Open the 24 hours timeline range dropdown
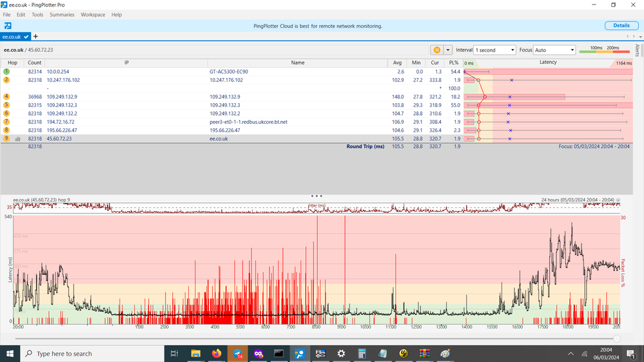This screenshot has width=644, height=362. click(x=618, y=200)
